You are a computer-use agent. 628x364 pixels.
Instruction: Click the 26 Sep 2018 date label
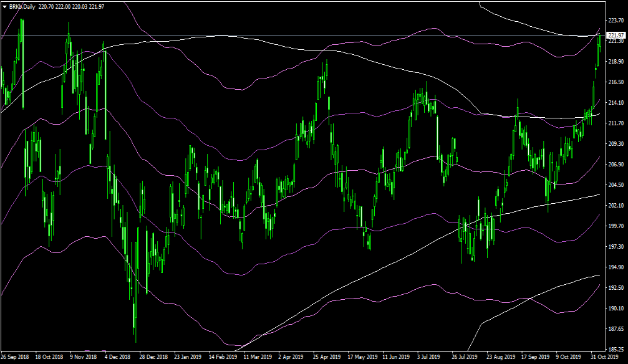click(15, 358)
